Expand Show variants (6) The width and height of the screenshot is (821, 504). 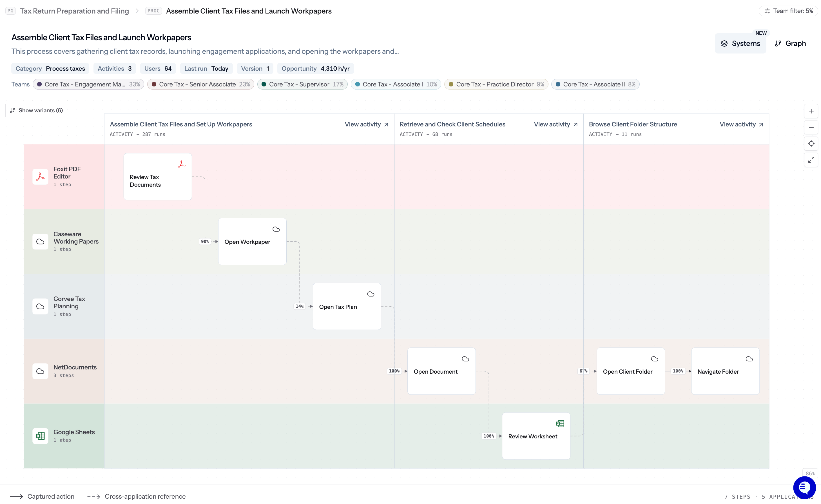[36, 110]
